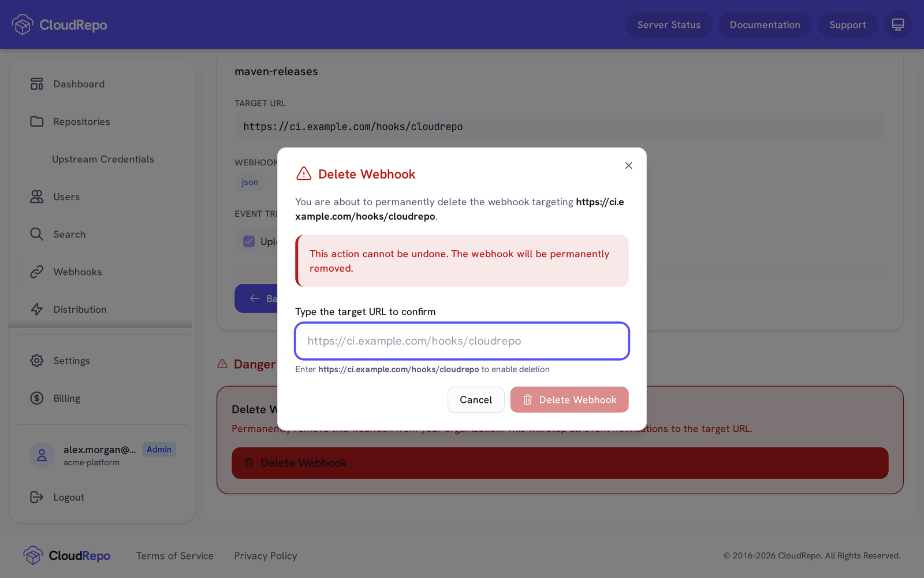Click the Repositories folder icon
Screen dimensions: 924x578
(37, 121)
